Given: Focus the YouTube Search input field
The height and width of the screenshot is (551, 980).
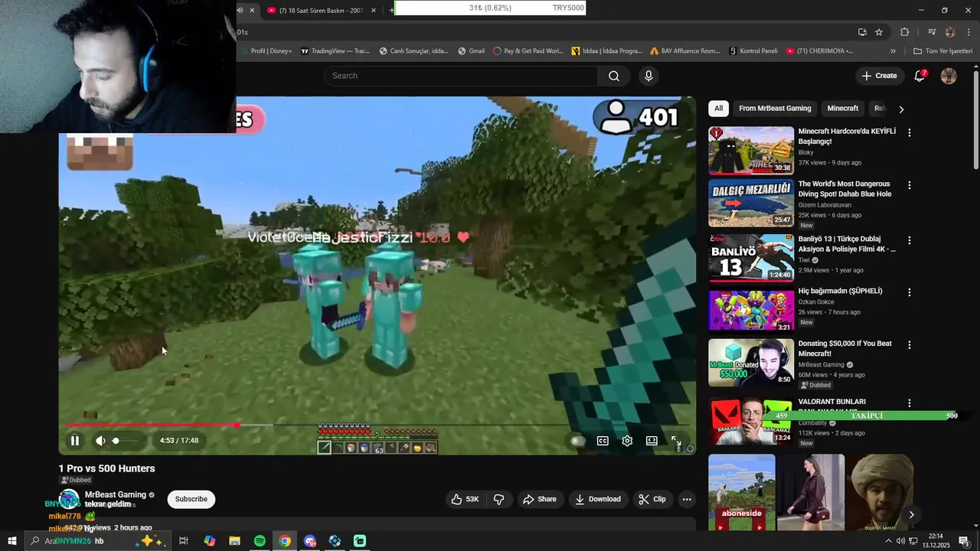Looking at the screenshot, I should tap(461, 76).
